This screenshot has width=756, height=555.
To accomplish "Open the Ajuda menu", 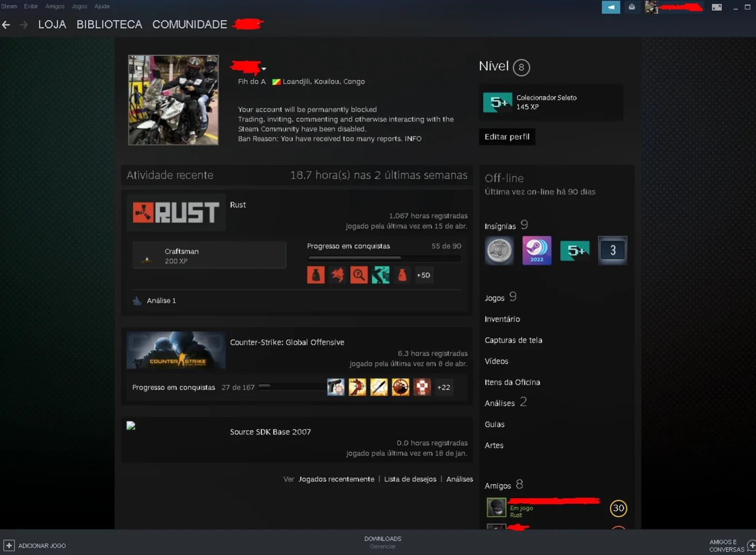I will tap(102, 6).
